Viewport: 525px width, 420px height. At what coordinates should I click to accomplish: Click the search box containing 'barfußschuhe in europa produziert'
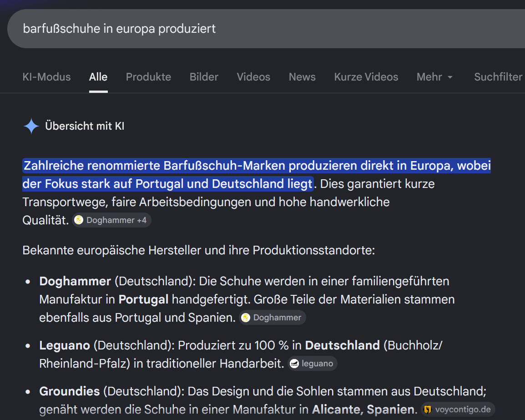(266, 29)
